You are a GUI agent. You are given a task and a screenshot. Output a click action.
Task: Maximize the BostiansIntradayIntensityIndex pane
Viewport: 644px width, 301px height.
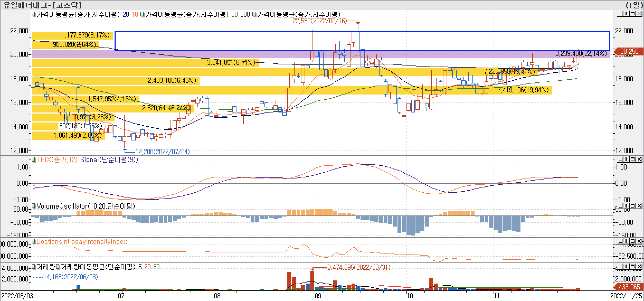[x=633, y=241]
